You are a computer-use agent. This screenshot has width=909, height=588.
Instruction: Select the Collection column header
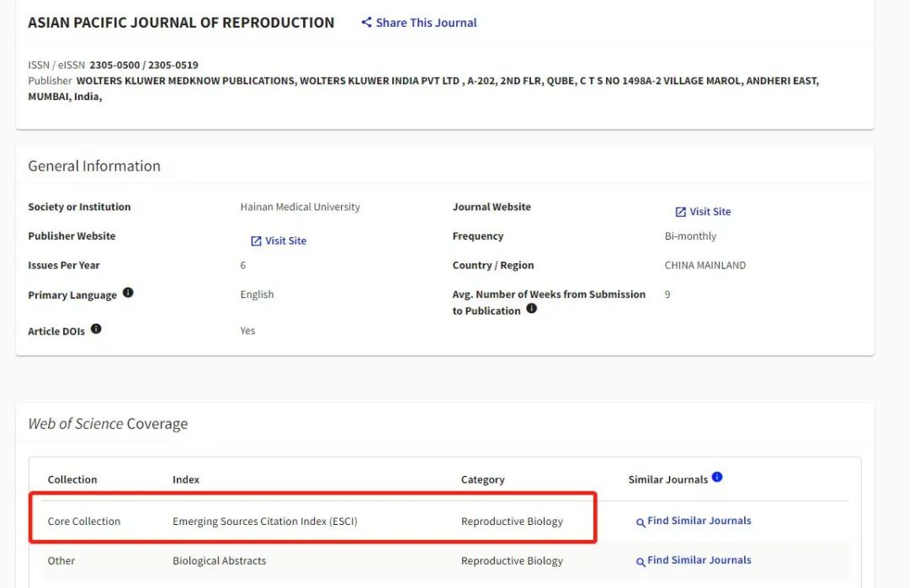coord(72,479)
